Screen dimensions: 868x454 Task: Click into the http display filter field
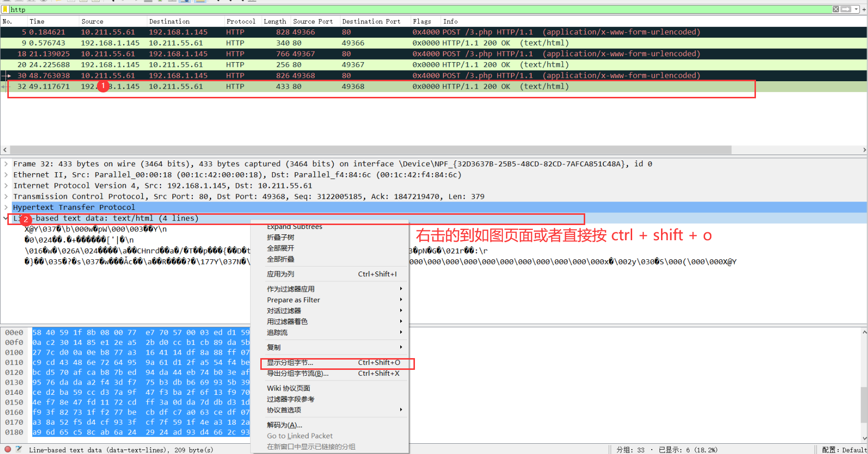421,9
